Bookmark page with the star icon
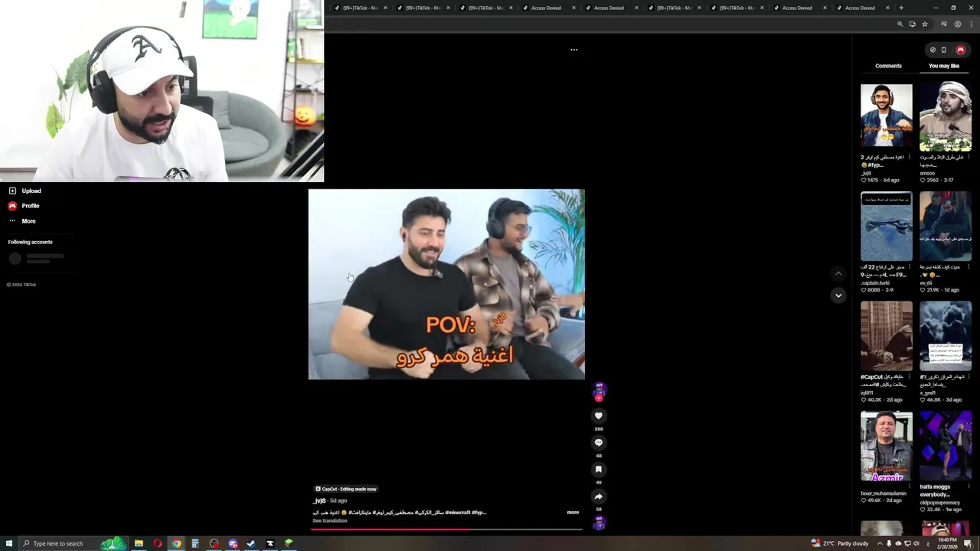The width and height of the screenshot is (980, 551). (x=925, y=24)
